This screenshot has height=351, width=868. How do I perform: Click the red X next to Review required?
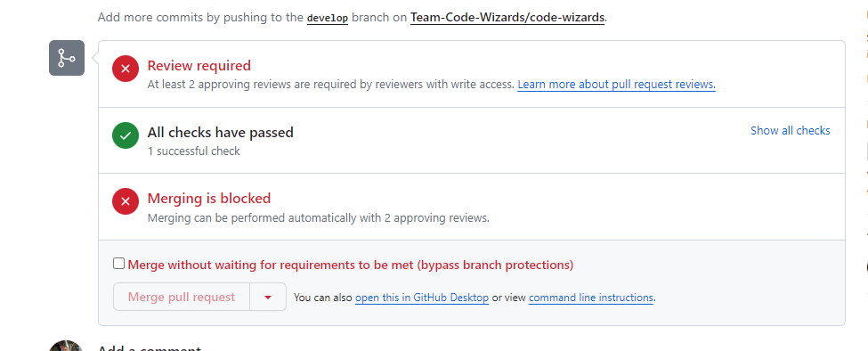[126, 69]
